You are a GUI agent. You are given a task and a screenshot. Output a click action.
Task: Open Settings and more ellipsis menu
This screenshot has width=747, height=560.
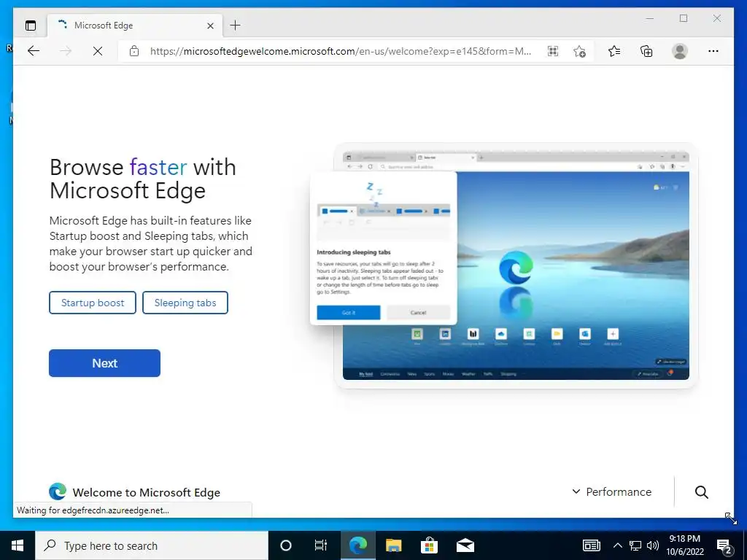point(713,51)
